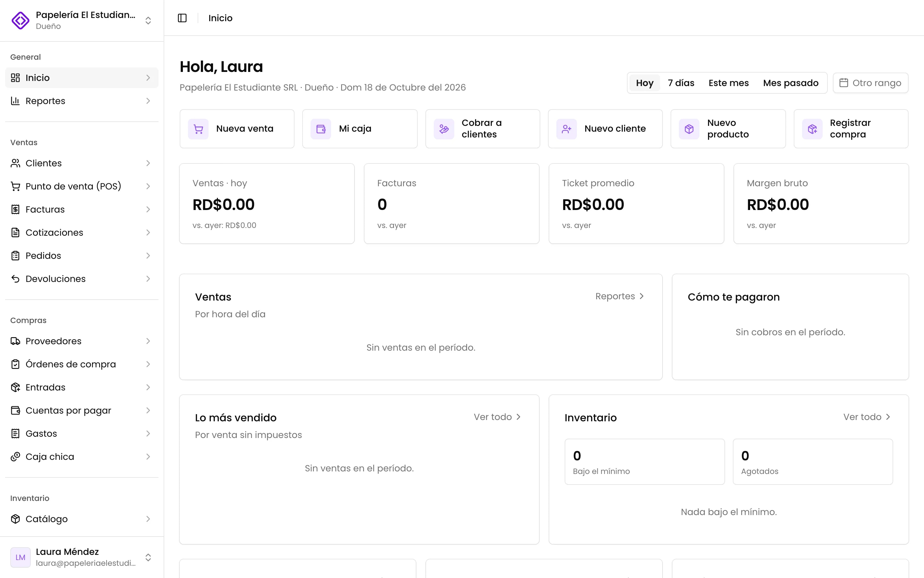Screen dimensions: 924x578
Task: Toggle the sidebar panel icon
Action: [x=182, y=18]
